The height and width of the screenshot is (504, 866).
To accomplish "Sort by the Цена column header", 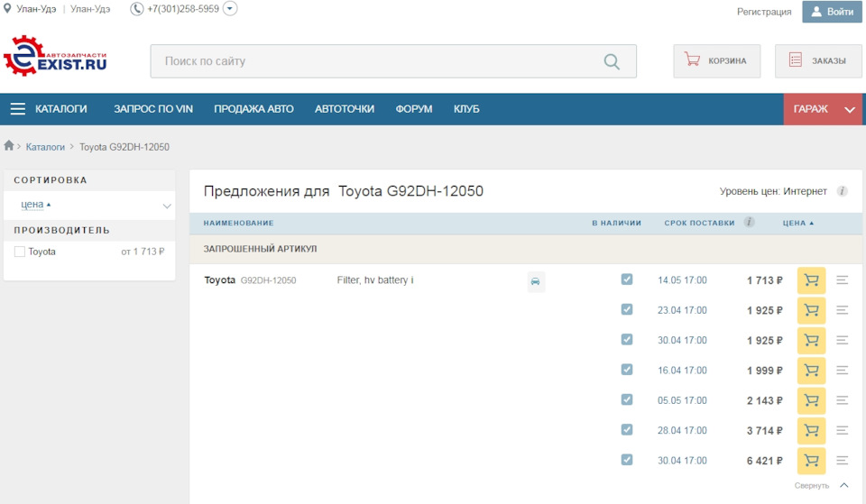I will [x=797, y=223].
